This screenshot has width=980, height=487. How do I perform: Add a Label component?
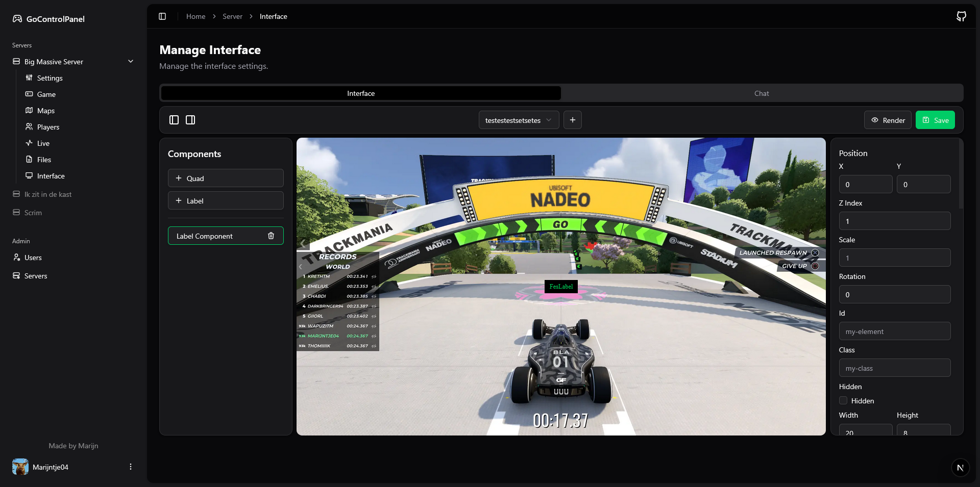(226, 201)
